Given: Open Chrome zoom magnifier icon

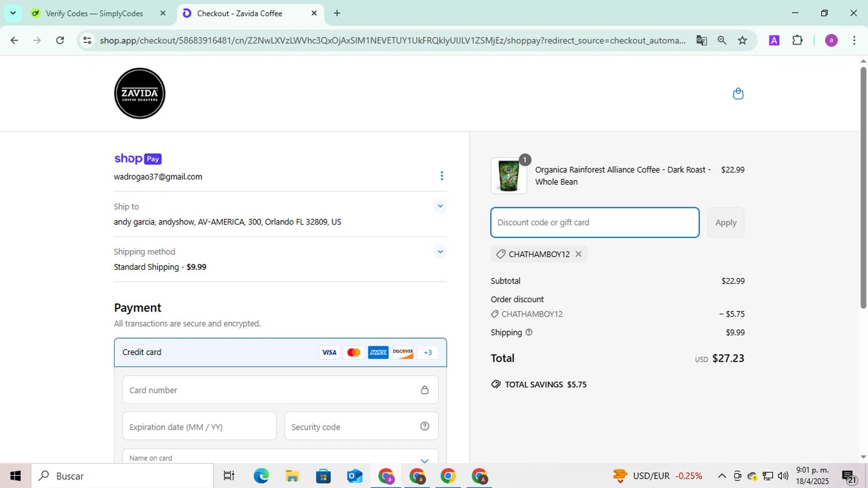Looking at the screenshot, I should (722, 41).
